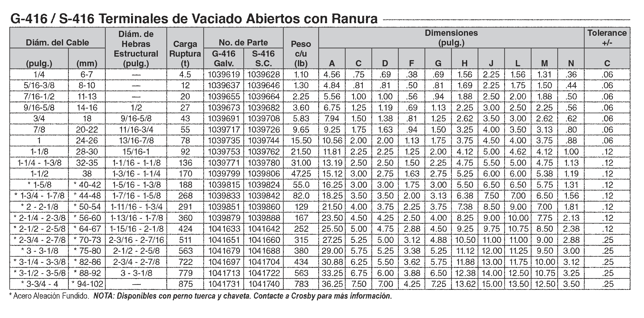The height and width of the screenshot is (318, 644).
Task: Click part number 1041633
Action: coord(224,229)
